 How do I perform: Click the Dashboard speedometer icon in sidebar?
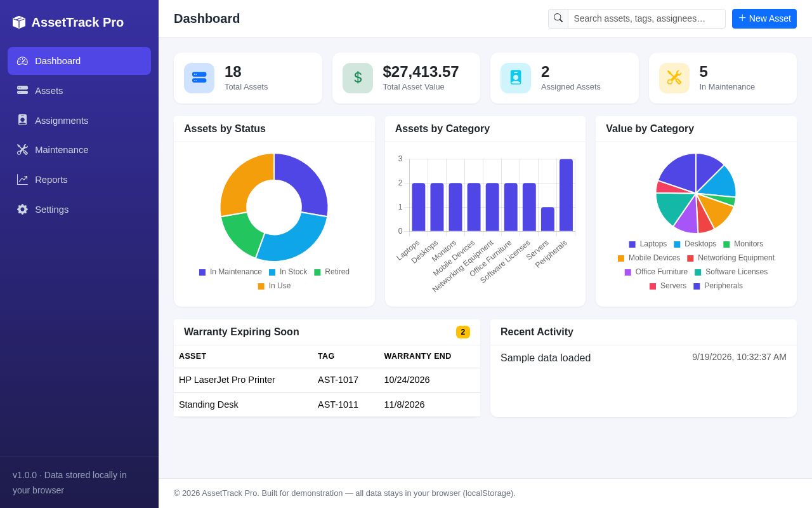[22, 61]
